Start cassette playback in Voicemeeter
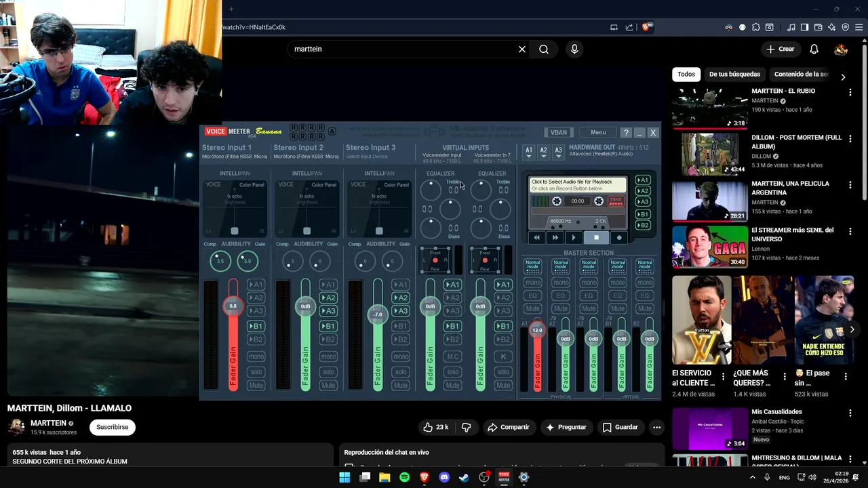Image resolution: width=868 pixels, height=488 pixels. tap(574, 238)
